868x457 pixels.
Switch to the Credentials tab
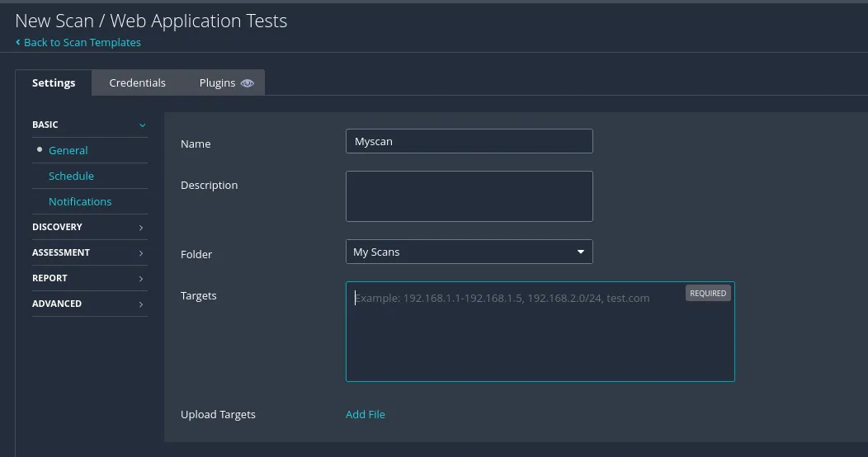point(137,82)
